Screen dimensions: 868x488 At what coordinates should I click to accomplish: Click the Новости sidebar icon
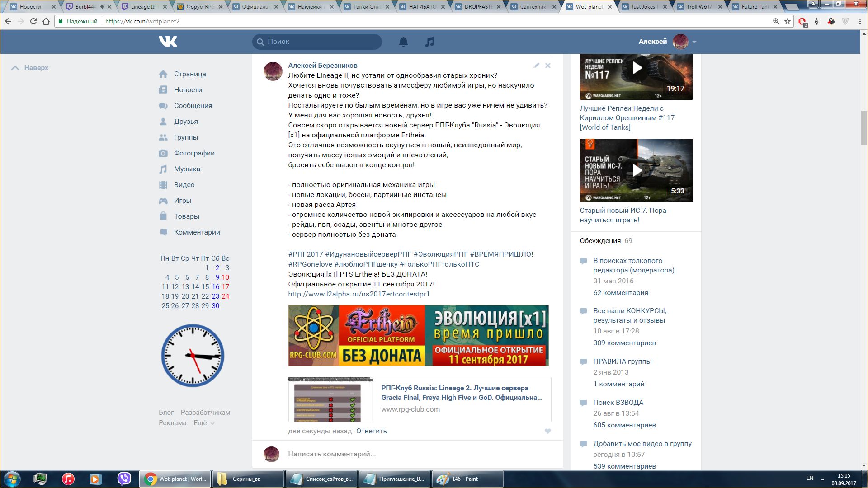pyautogui.click(x=163, y=90)
